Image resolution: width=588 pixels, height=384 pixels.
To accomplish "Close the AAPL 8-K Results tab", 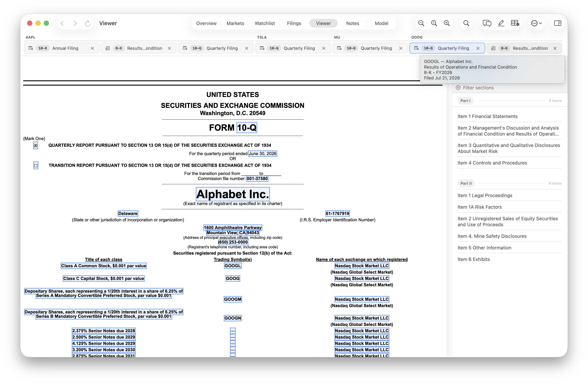I will coord(169,48).
